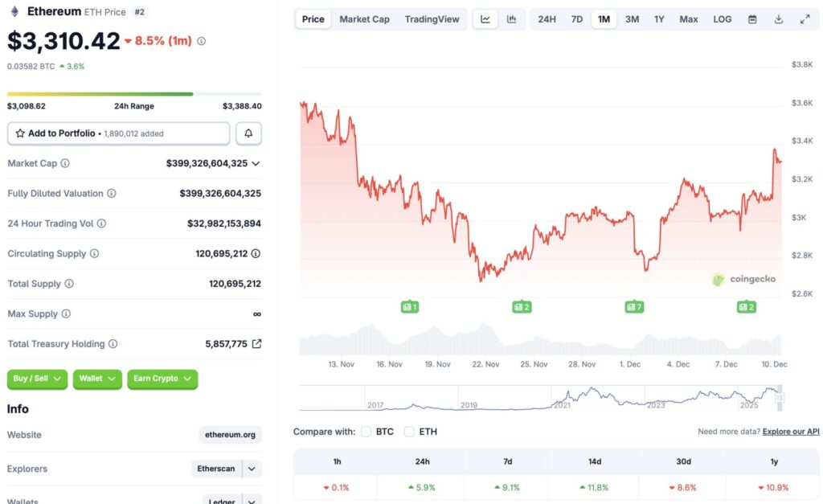823x504 pixels.
Task: Toggle LOG scale on the chart
Action: (x=721, y=18)
